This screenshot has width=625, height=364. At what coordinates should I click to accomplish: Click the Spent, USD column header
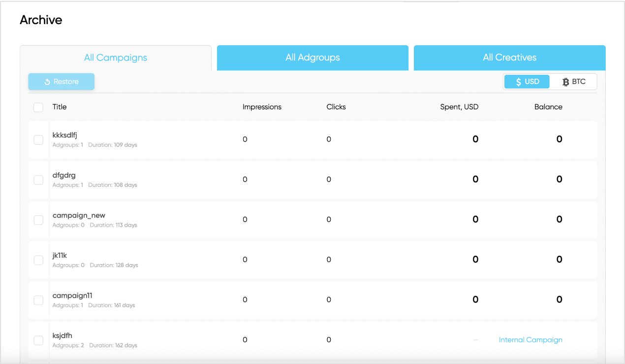click(x=459, y=107)
